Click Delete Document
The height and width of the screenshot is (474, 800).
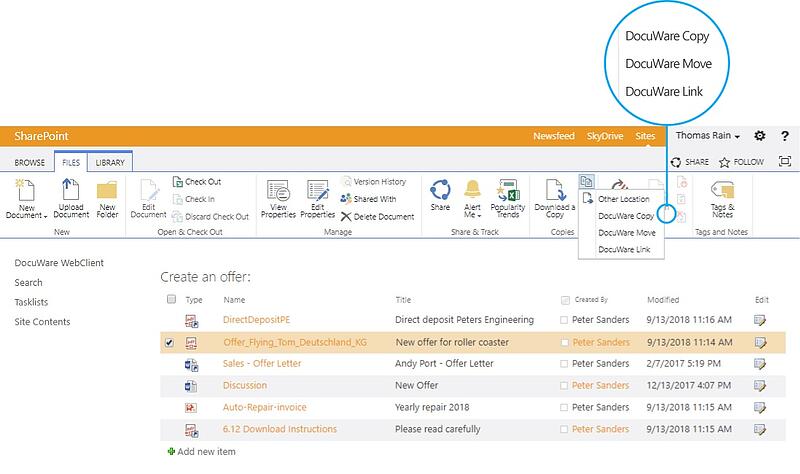pos(378,216)
